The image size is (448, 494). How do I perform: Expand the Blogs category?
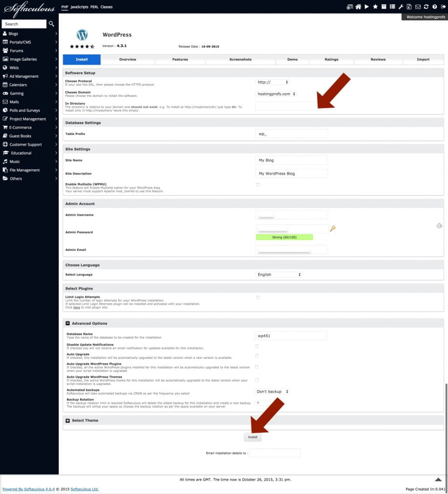(29, 33)
